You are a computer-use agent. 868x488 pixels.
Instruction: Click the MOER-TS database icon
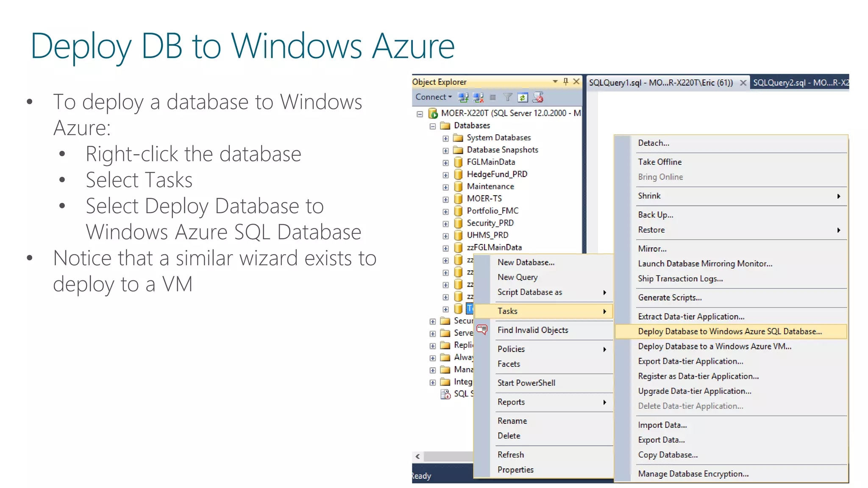pyautogui.click(x=458, y=199)
